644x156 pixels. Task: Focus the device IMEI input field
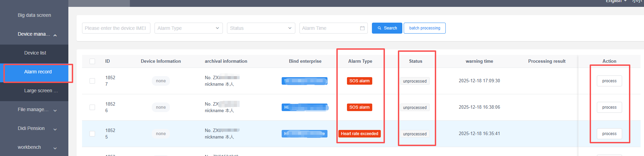(x=116, y=28)
